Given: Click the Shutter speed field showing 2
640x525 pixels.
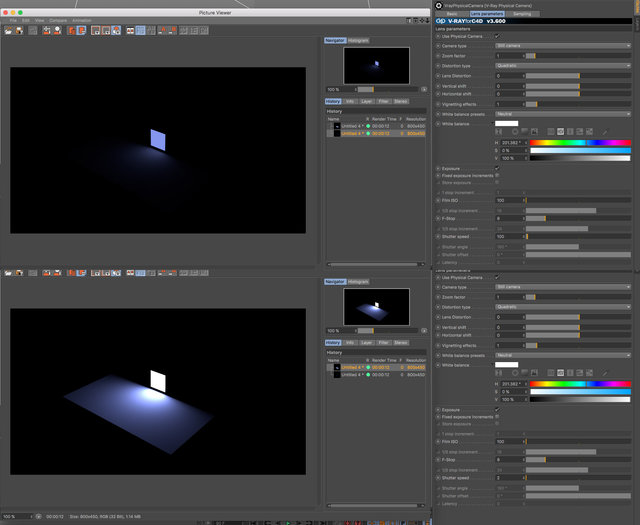Looking at the screenshot, I should coord(510,478).
